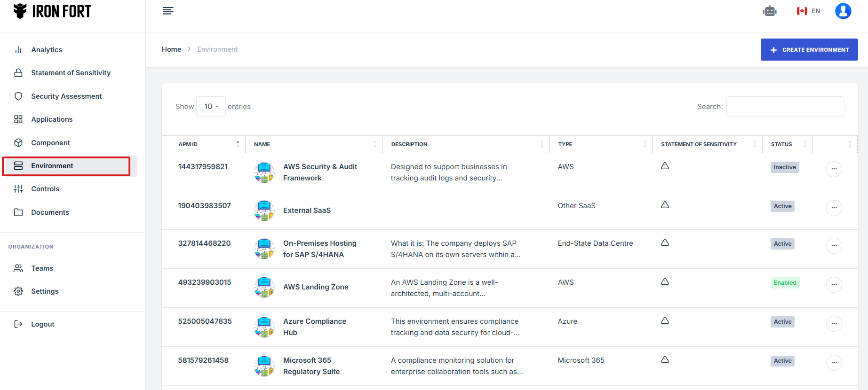The width and height of the screenshot is (868, 390).
Task: Sort the table by APM ID column
Action: coord(204,144)
